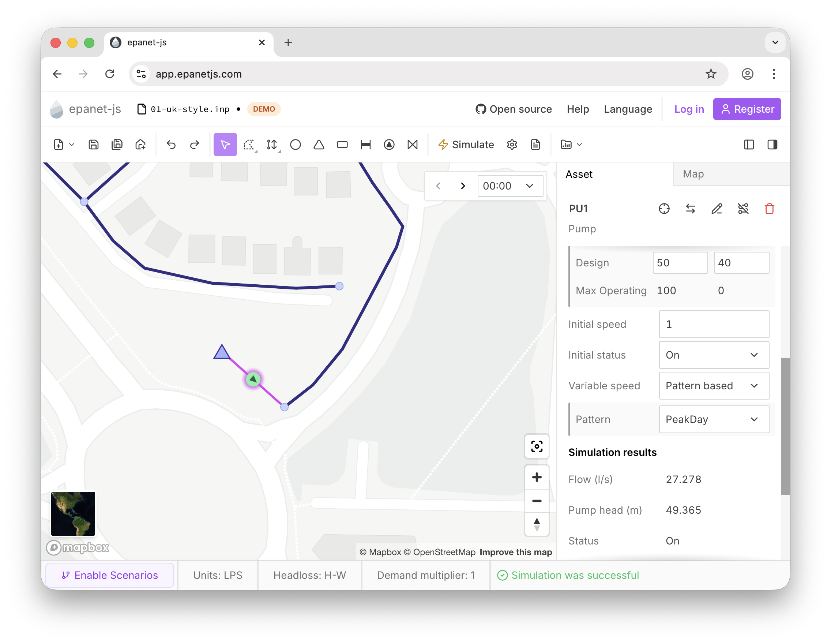Click the Simulate button
Image resolution: width=831 pixels, height=644 pixels.
click(466, 145)
